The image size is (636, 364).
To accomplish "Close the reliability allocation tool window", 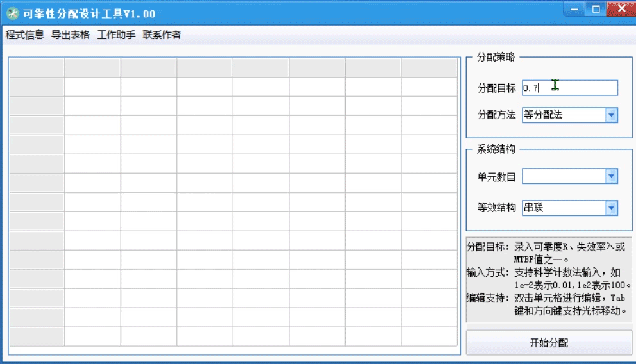I will click(619, 9).
